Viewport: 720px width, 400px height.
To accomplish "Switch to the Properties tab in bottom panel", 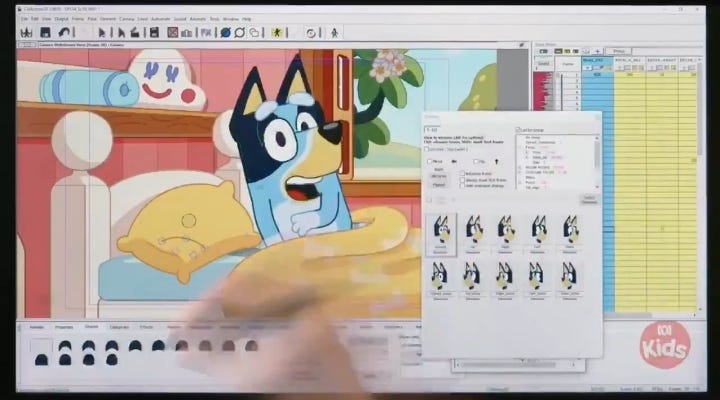I will click(x=64, y=327).
